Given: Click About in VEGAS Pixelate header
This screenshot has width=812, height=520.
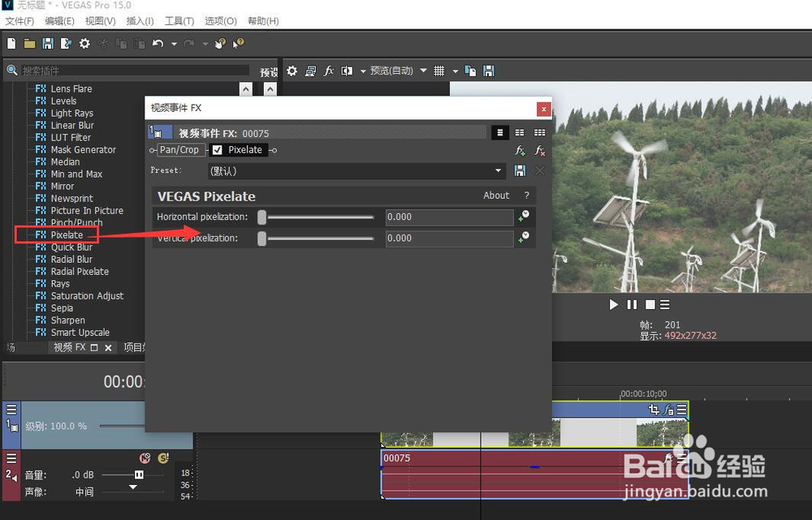Looking at the screenshot, I should pyautogui.click(x=496, y=196).
